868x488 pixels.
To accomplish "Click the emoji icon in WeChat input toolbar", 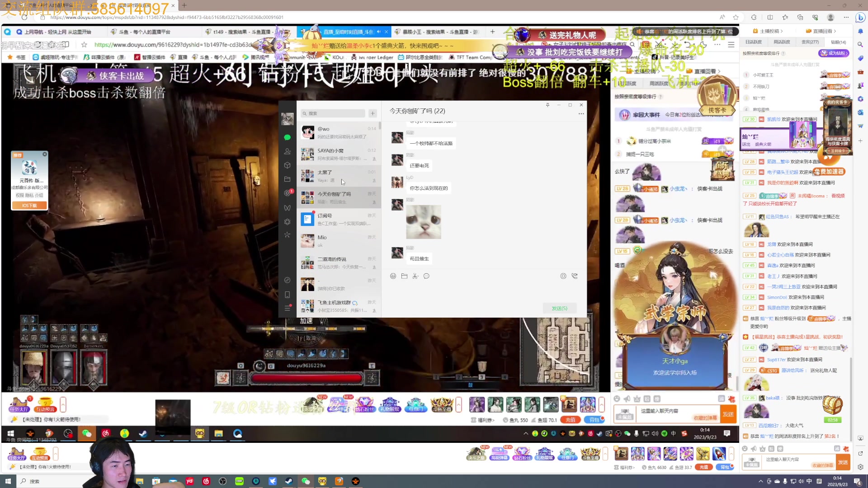I will pos(393,276).
